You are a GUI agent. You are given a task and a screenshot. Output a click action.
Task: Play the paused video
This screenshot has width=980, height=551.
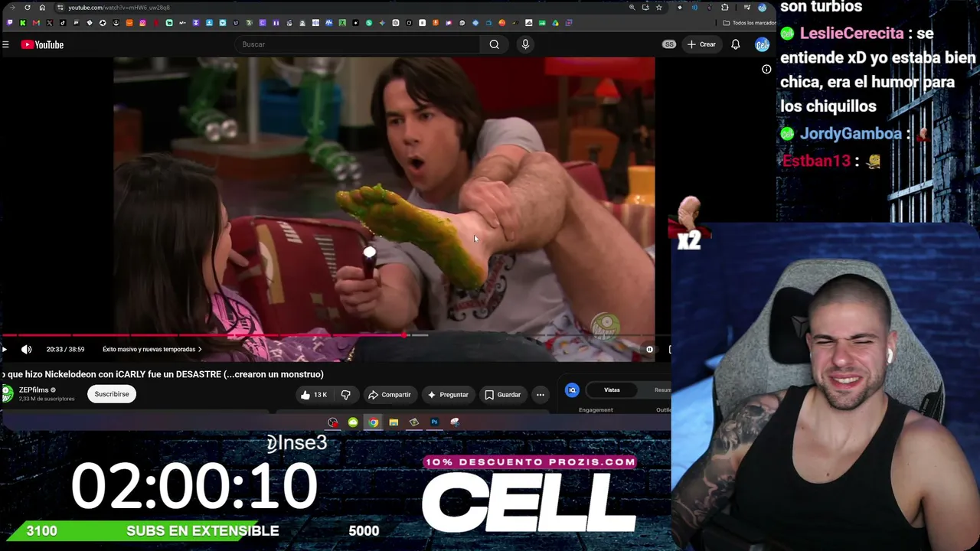(x=5, y=350)
